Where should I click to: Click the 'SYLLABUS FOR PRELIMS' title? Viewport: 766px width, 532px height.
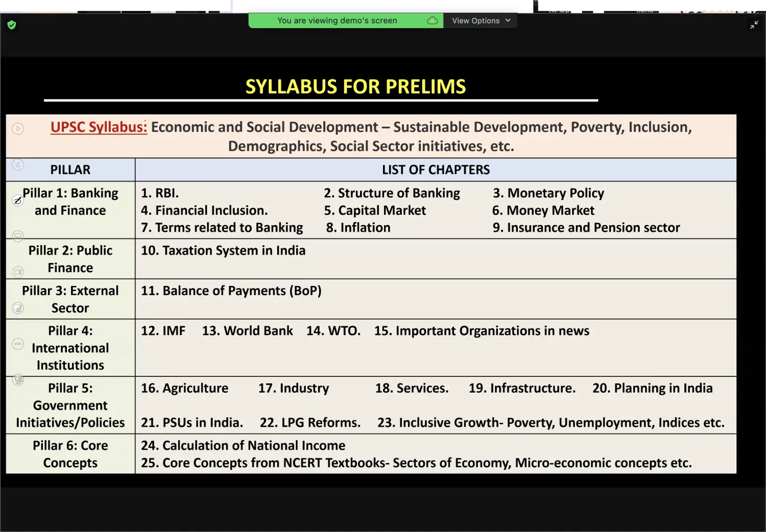[355, 86]
